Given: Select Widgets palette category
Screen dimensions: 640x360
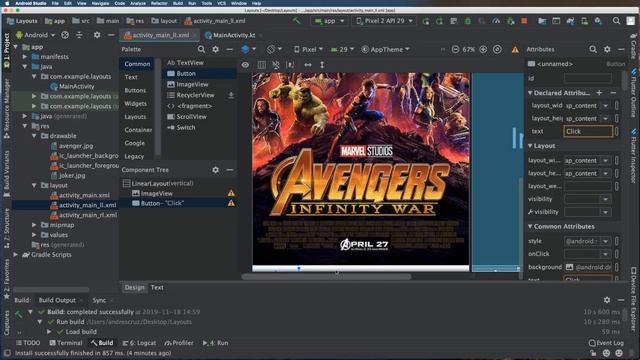Looking at the screenshot, I should pos(136,103).
